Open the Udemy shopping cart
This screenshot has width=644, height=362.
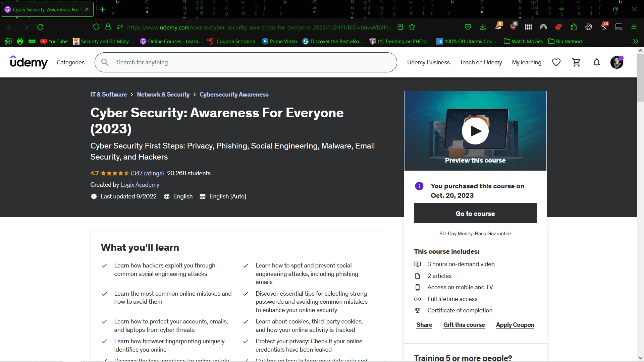click(x=577, y=62)
